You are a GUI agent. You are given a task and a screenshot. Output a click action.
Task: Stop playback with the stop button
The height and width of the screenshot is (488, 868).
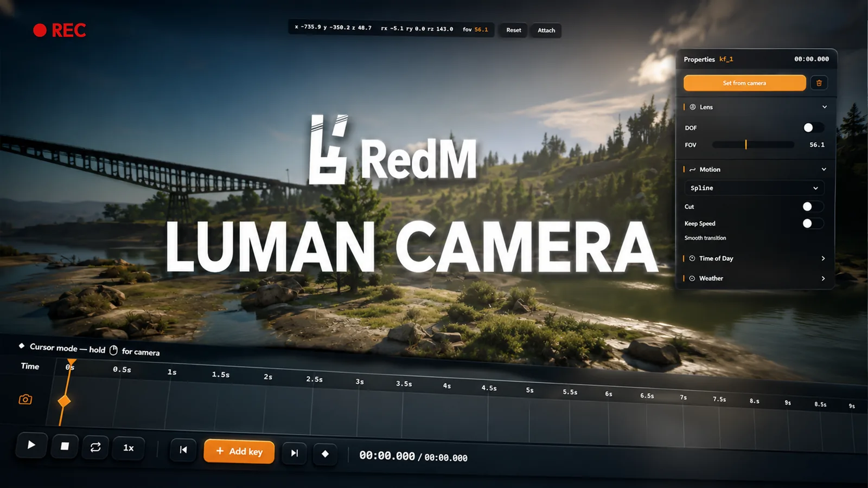(x=65, y=446)
